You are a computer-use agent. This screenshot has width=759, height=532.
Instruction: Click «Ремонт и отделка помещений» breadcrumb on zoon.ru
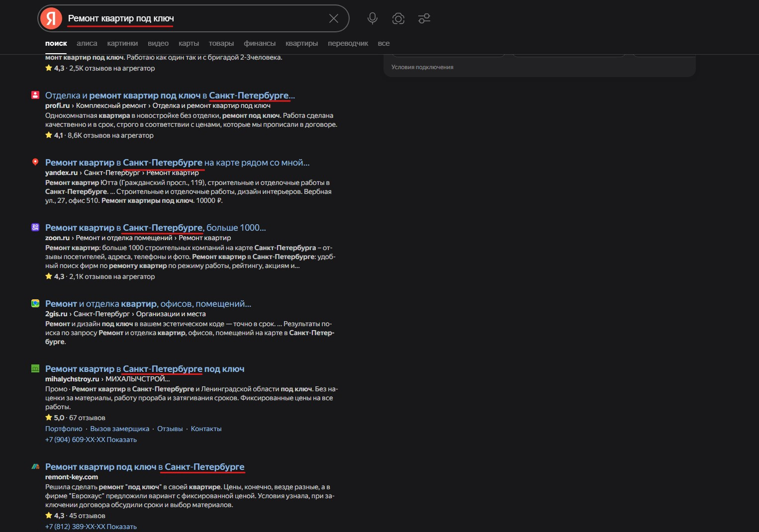124,238
